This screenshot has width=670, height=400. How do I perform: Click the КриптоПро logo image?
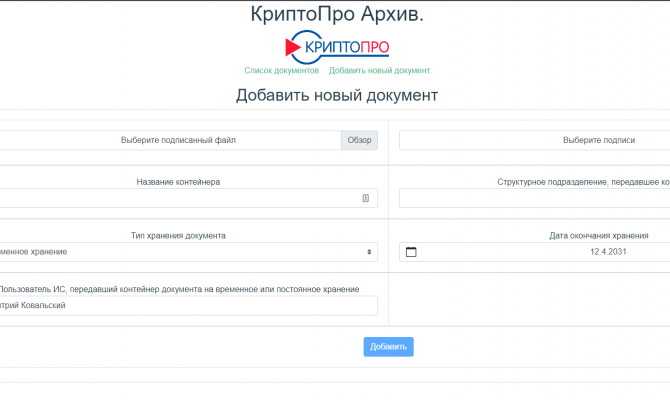pos(337,47)
